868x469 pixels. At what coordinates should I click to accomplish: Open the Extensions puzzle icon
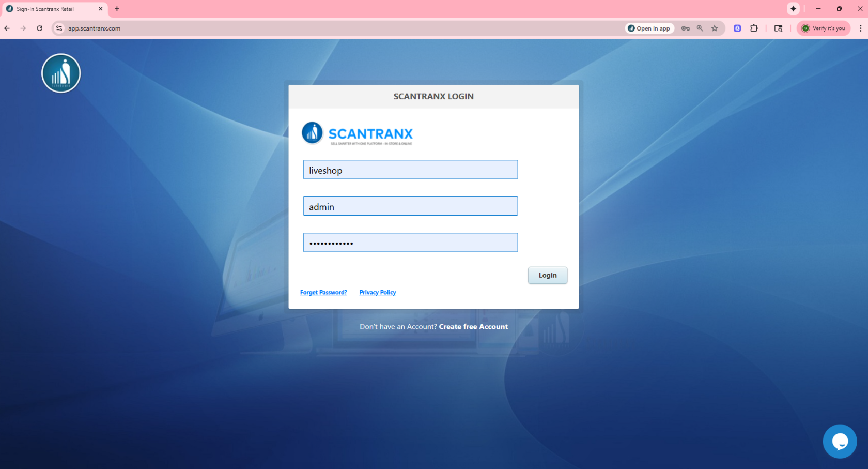[x=754, y=28]
